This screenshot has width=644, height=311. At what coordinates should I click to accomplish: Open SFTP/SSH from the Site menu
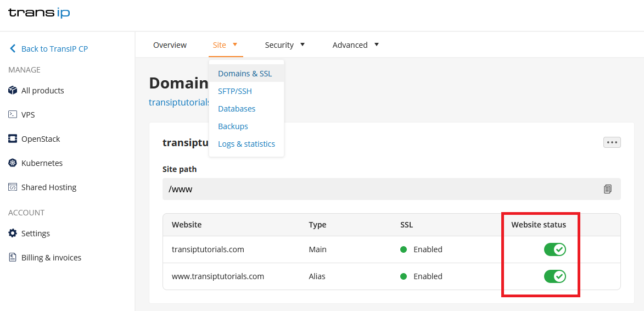click(247, 91)
